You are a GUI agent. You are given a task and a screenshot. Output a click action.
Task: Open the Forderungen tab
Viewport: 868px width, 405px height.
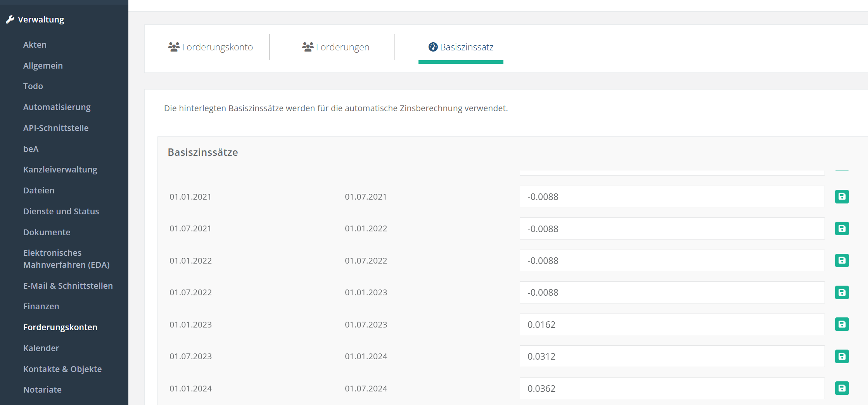(336, 47)
